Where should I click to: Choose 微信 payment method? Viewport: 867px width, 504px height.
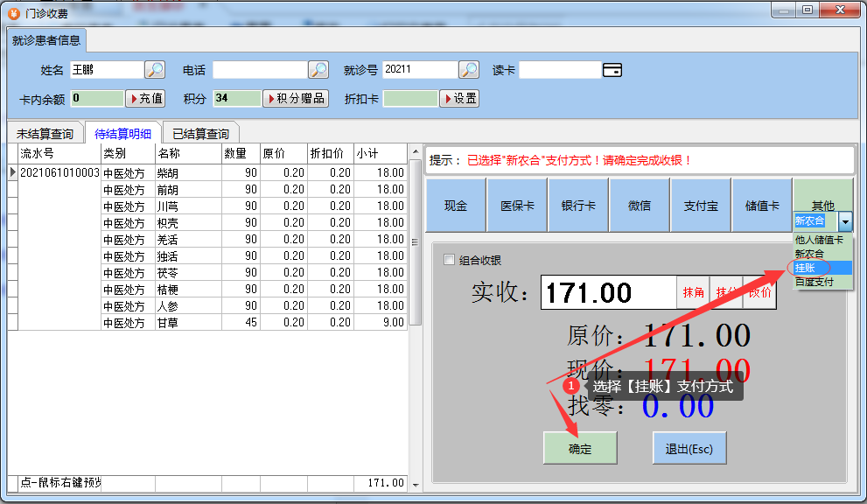640,206
